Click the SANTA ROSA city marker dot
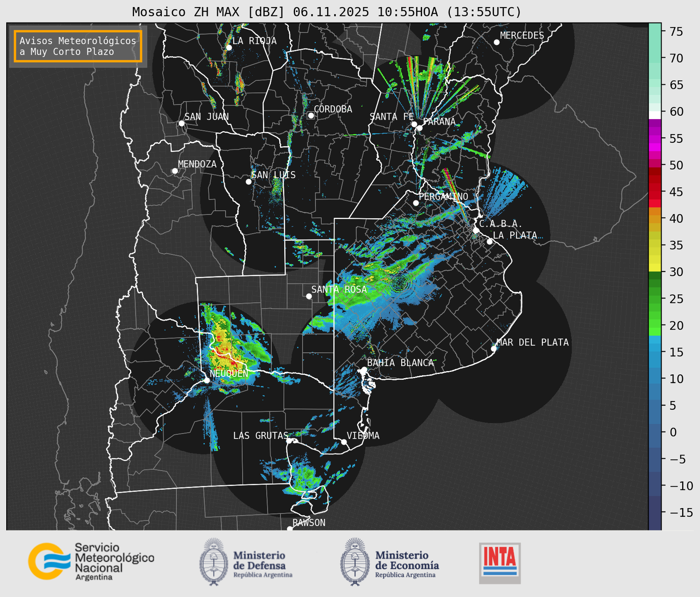The height and width of the screenshot is (597, 700). pyautogui.click(x=309, y=296)
